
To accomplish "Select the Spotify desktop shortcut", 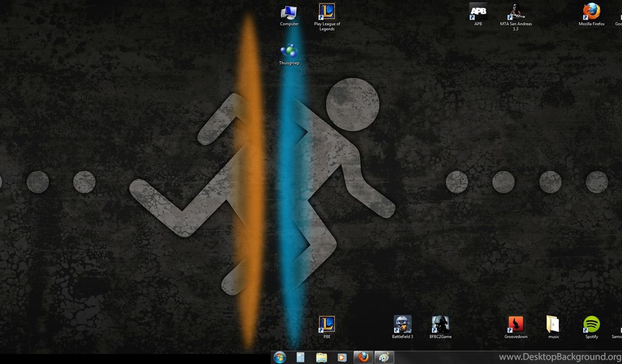I will pos(592,327).
